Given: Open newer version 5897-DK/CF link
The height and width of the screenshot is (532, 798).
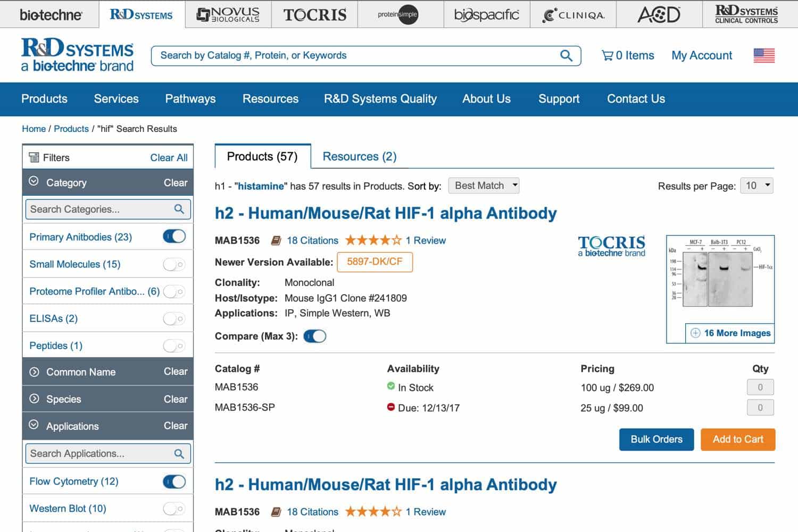Looking at the screenshot, I should 375,262.
